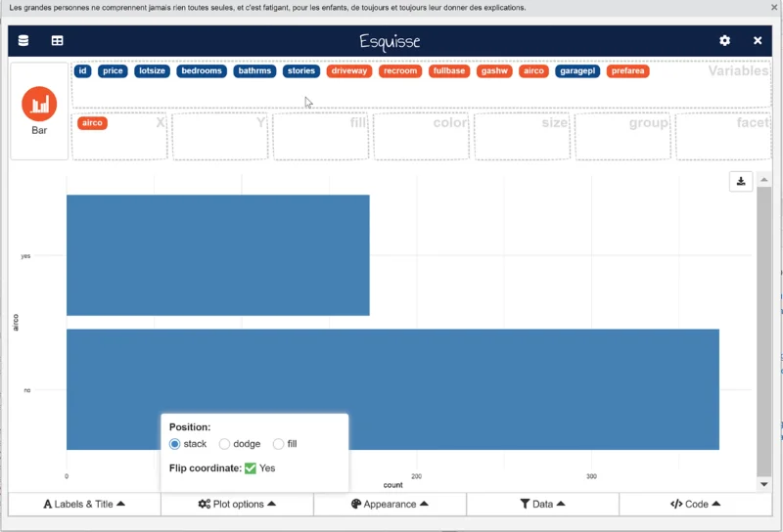The image size is (783, 532).
Task: Click the plot area vertical scrollbar thumb
Action: click(x=764, y=332)
